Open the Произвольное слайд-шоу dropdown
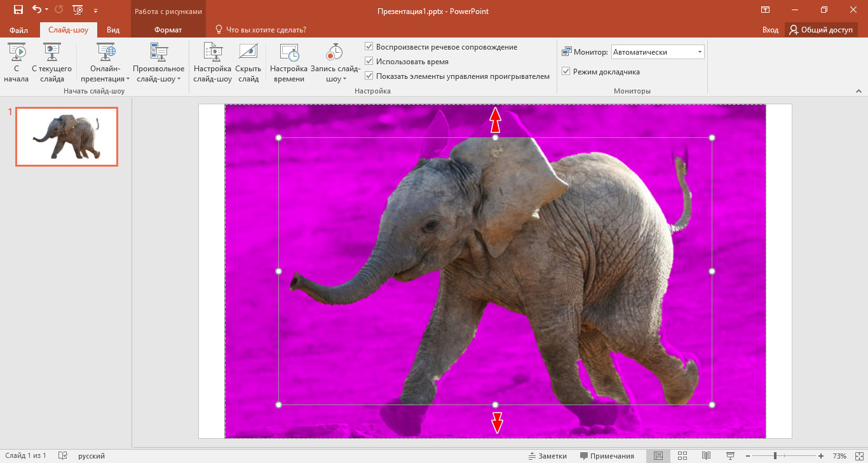The height and width of the screenshot is (463, 868). tap(159, 62)
